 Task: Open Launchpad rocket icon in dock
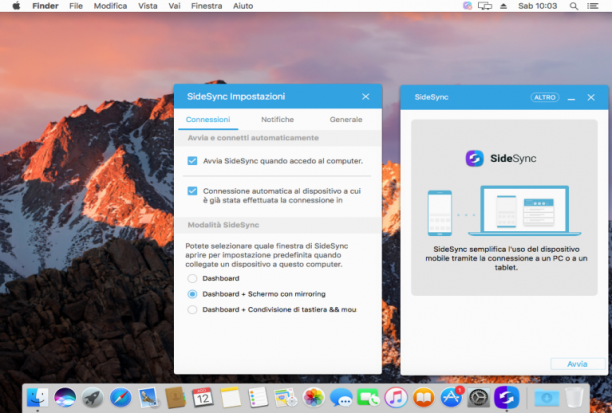(x=93, y=397)
